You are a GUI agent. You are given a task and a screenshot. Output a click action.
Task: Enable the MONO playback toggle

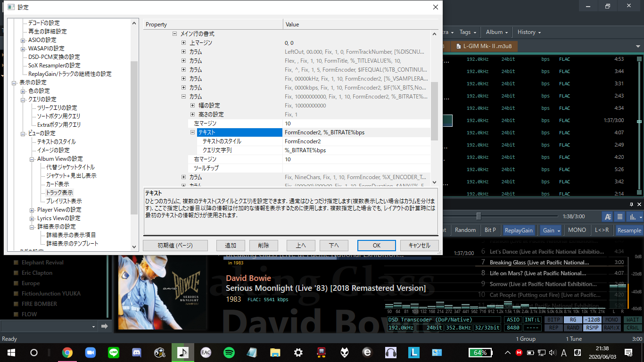pyautogui.click(x=577, y=230)
